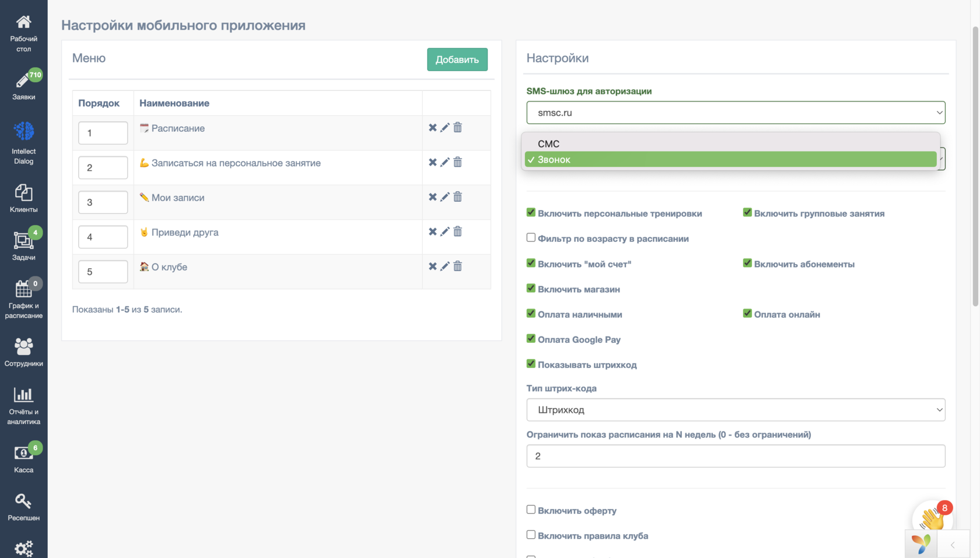Click order field with value 5
Viewport: 980px width, 558px height.
(103, 272)
